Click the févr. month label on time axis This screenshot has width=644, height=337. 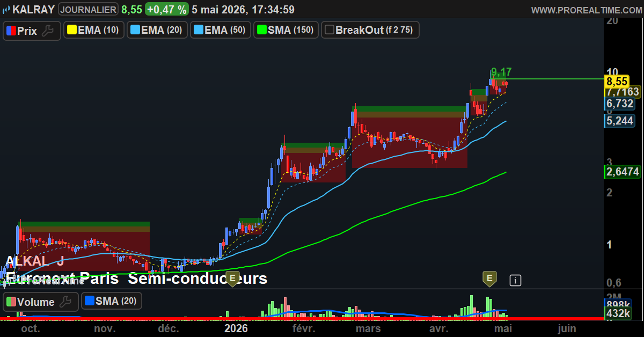[x=303, y=328]
